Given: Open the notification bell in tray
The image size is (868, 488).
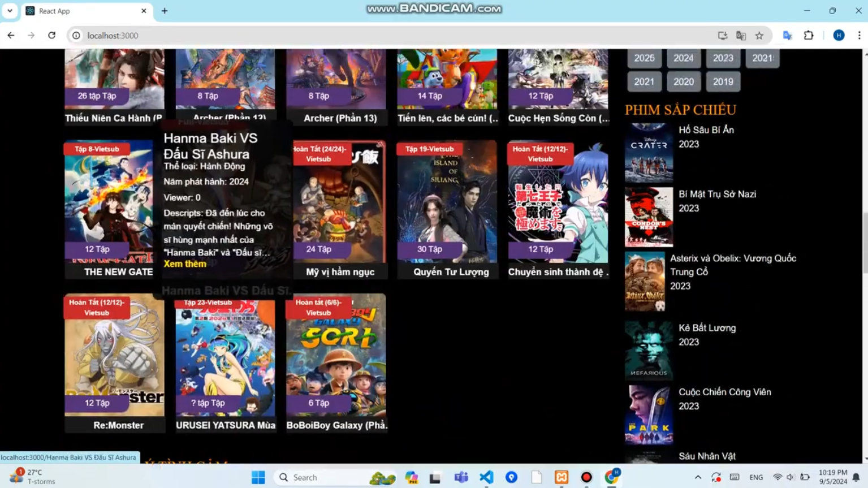Looking at the screenshot, I should tap(856, 477).
